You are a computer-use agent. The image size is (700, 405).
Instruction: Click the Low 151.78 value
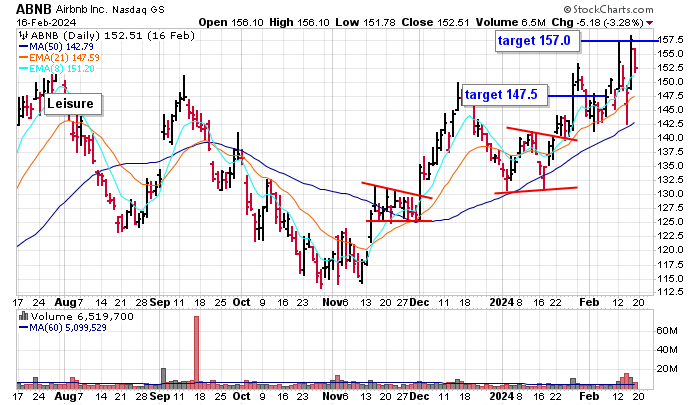pos(365,22)
